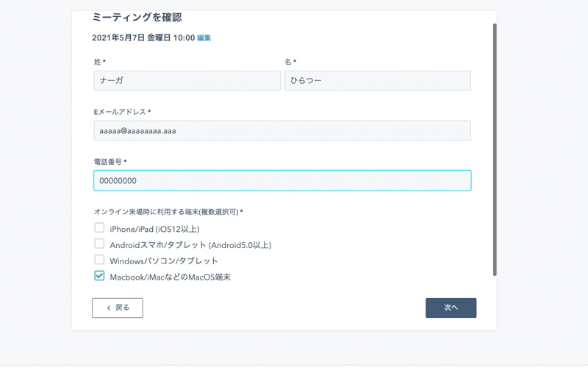
Task: Tick the Windowsパソコン/タブレット checkbox
Action: (99, 260)
